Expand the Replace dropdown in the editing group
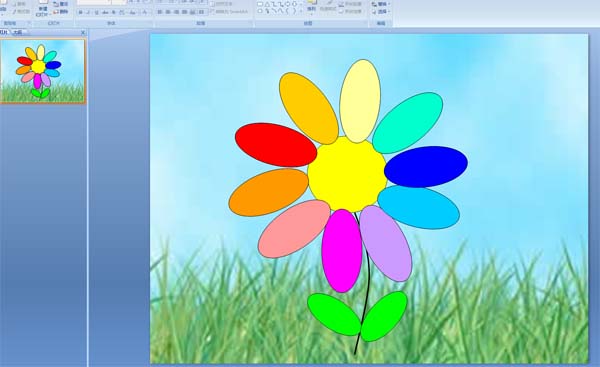This screenshot has height=367, width=600. (380, 4)
